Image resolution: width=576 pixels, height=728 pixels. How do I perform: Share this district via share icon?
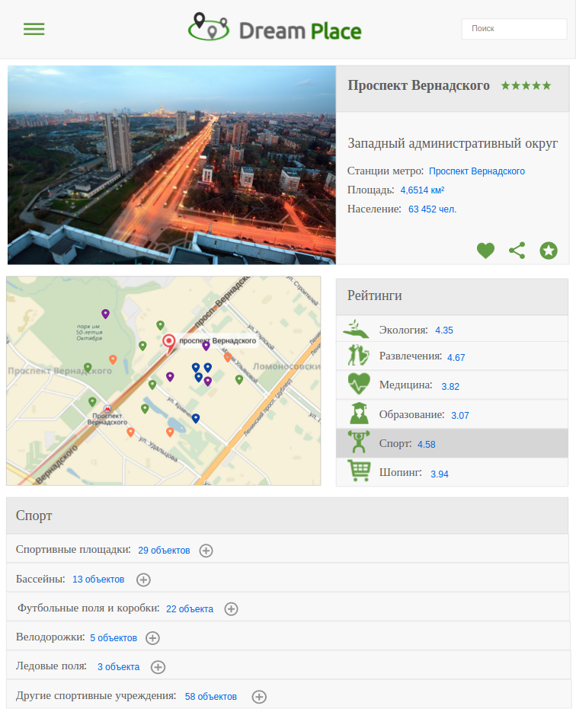(517, 251)
